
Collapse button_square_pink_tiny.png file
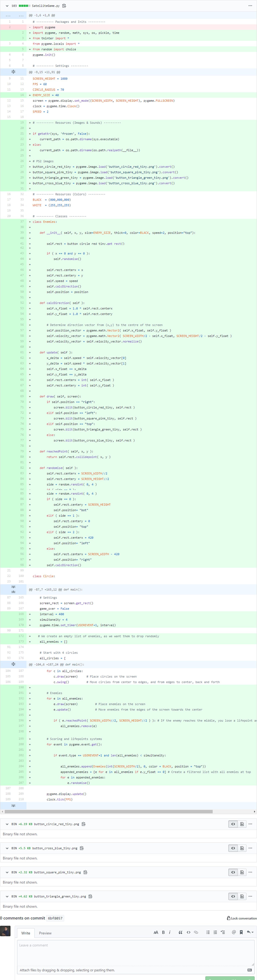7,872
